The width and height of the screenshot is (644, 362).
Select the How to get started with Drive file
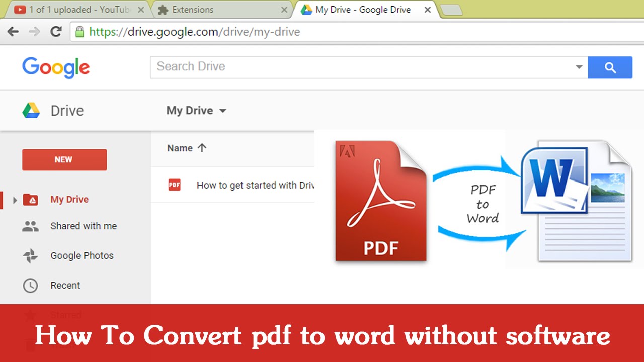point(256,185)
